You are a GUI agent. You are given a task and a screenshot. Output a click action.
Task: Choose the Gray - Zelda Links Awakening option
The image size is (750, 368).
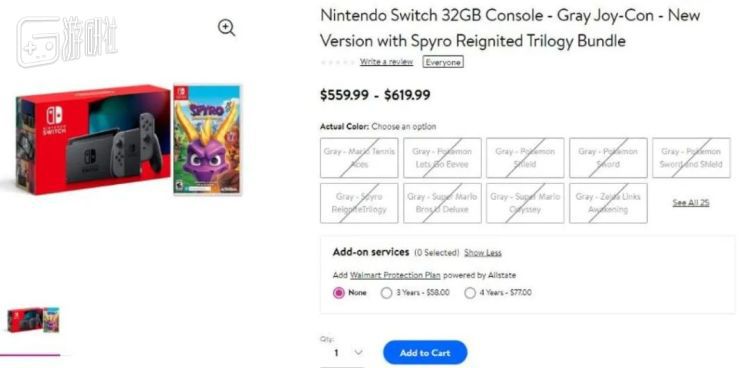click(x=608, y=203)
